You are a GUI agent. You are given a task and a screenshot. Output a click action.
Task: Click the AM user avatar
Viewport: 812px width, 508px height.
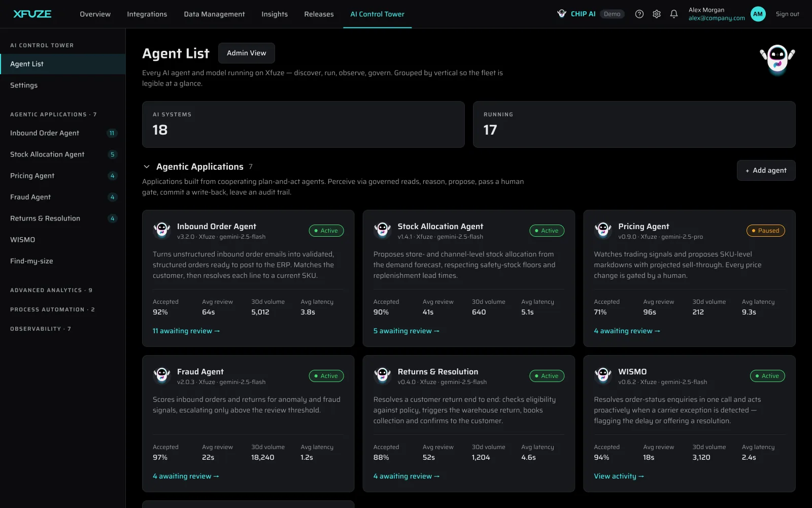click(x=758, y=14)
